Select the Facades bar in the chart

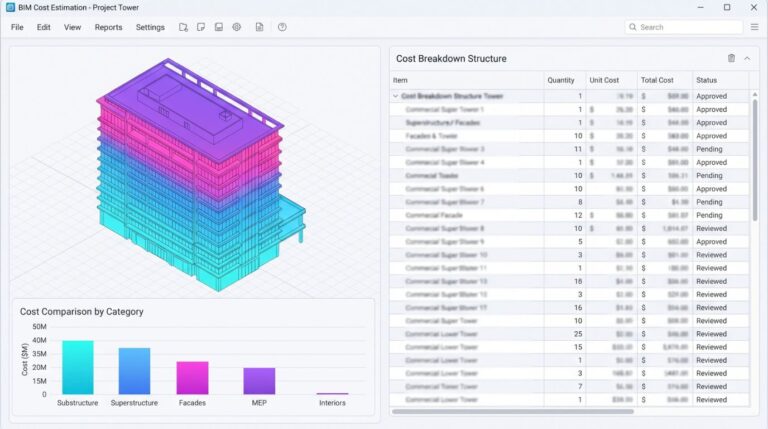[192, 378]
